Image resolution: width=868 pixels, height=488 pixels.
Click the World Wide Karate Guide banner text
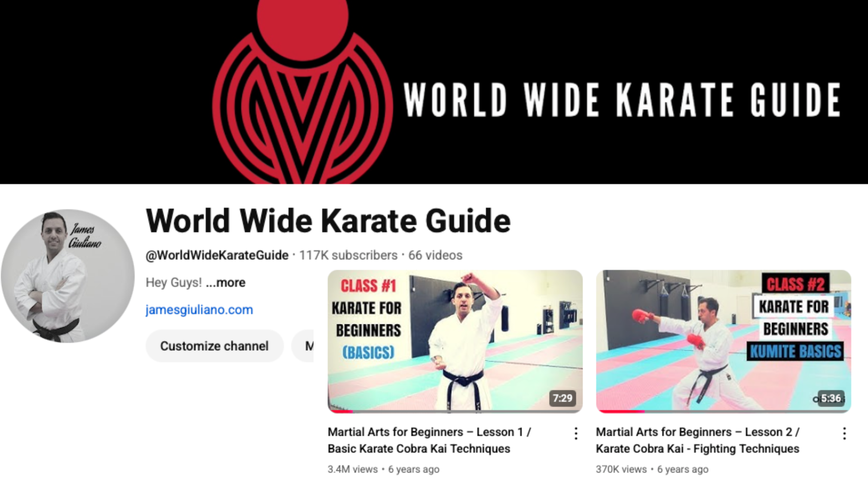coord(621,100)
